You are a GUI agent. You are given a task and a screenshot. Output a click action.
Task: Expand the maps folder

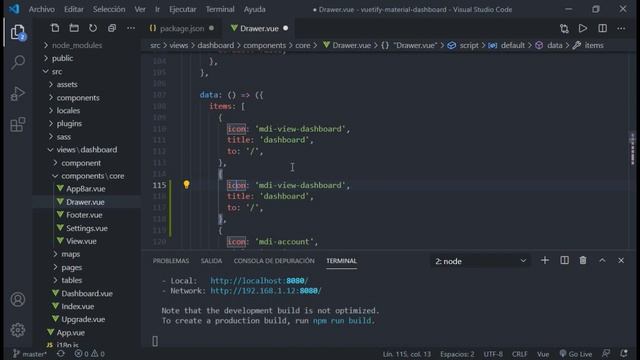[67, 254]
